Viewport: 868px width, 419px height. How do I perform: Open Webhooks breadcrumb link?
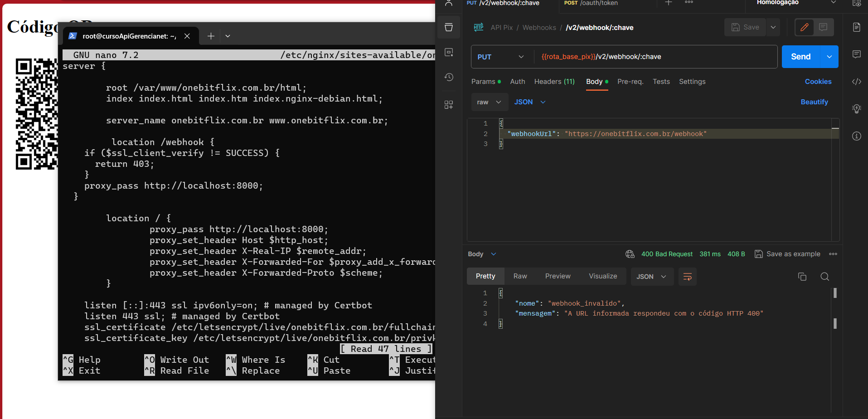point(539,28)
